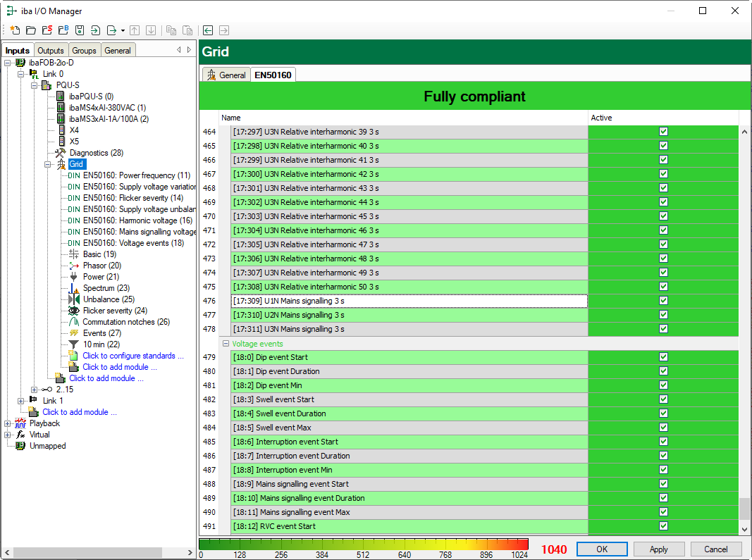Viewport: 752px width, 560px height.
Task: Open the export toolbar dropdown arrow
Action: (123, 30)
